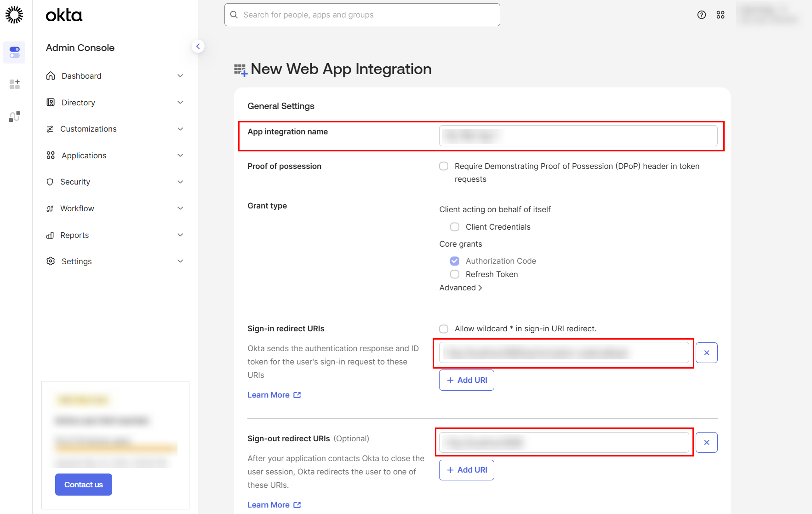Toggle the Authorization Code checkbox

pos(455,261)
